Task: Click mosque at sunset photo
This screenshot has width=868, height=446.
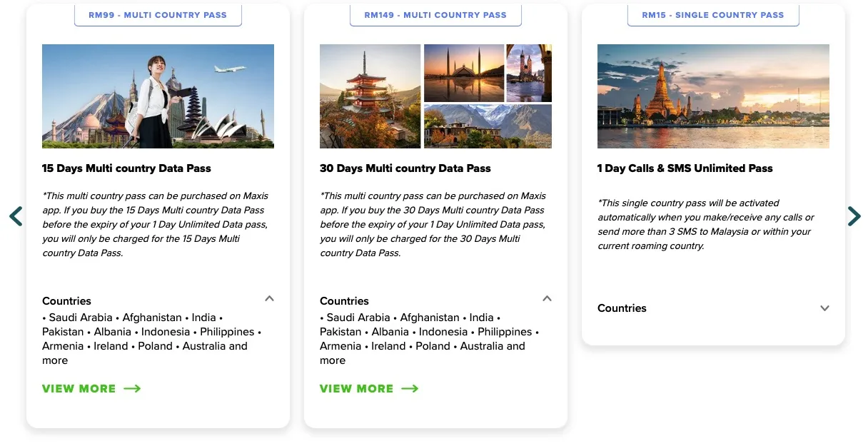Action: (x=464, y=73)
